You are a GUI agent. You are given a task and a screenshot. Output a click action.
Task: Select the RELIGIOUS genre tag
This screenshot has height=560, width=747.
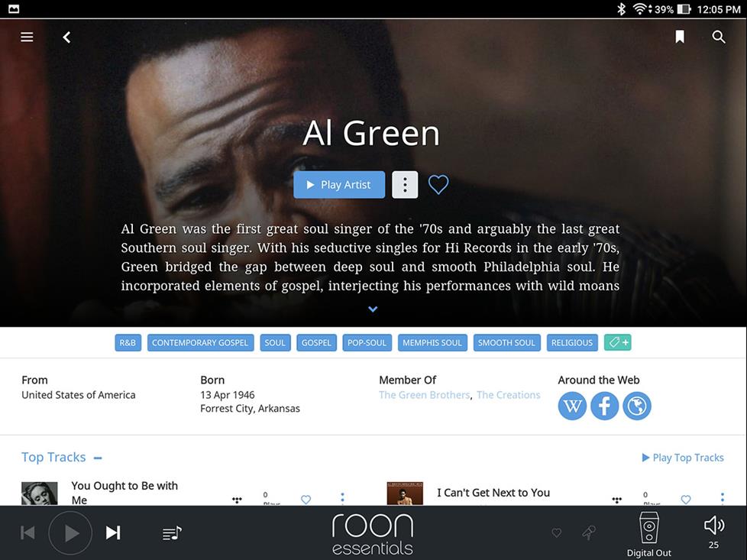click(571, 343)
